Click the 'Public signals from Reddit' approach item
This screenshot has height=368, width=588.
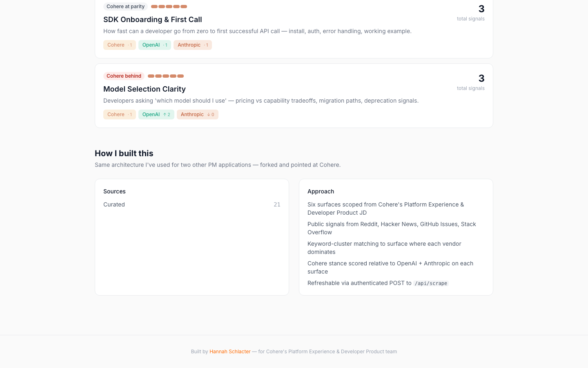tap(392, 228)
